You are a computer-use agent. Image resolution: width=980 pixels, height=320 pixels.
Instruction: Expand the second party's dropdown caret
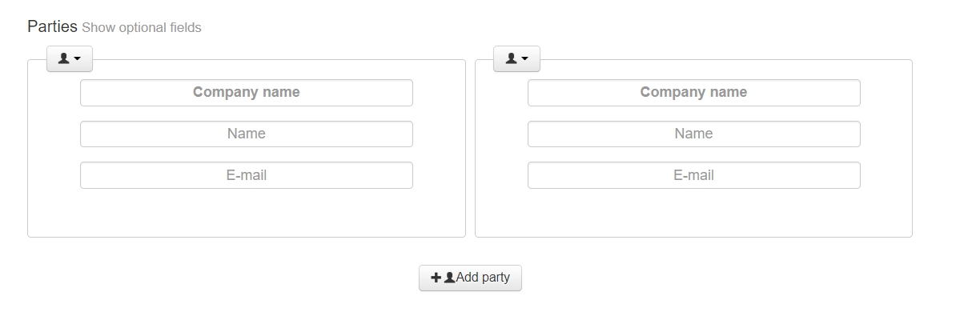click(524, 58)
